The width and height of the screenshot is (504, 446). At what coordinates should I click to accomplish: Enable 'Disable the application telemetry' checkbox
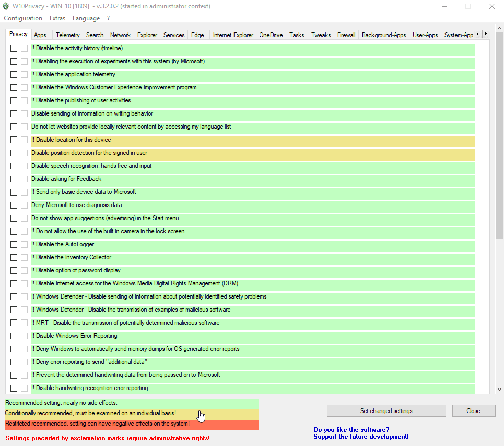point(14,74)
